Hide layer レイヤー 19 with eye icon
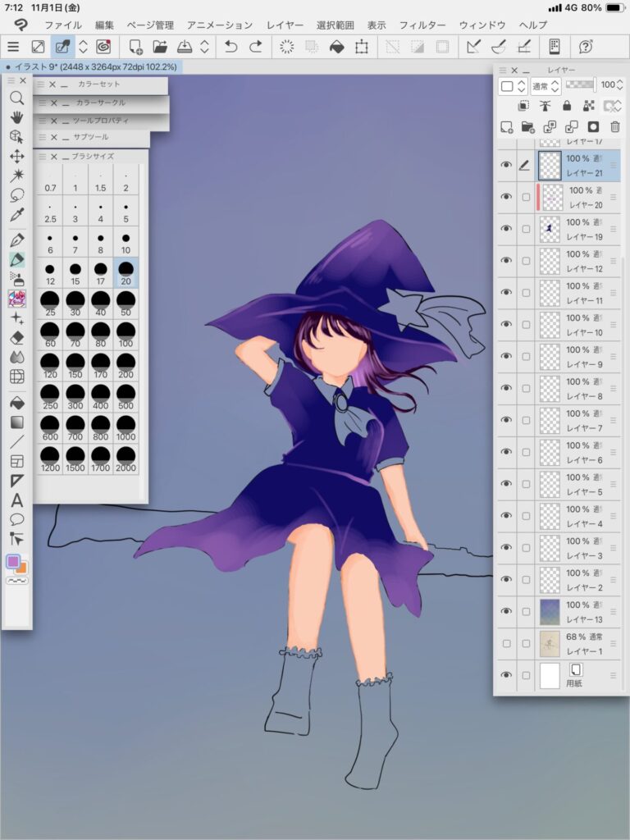Screen dimensions: 630x840 pos(506,229)
